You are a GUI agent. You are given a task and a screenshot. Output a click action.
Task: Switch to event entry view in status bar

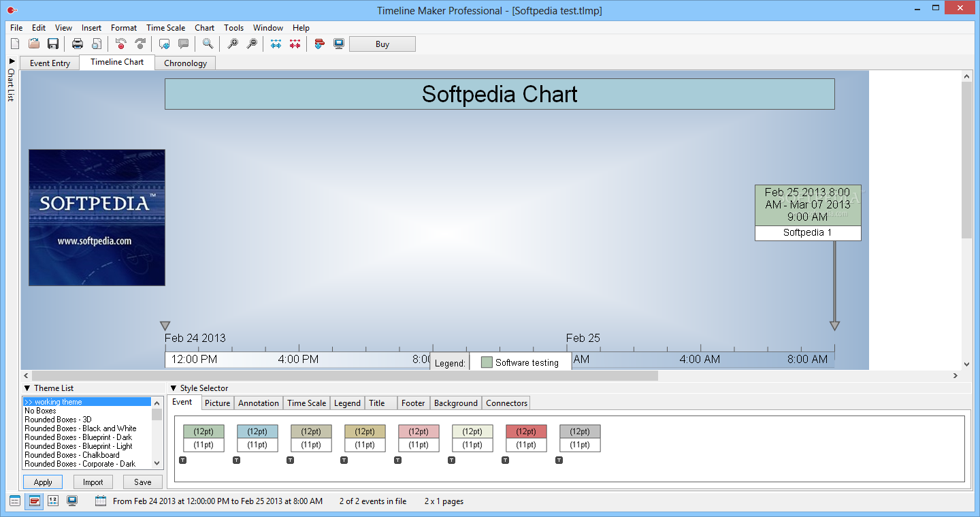click(x=15, y=501)
